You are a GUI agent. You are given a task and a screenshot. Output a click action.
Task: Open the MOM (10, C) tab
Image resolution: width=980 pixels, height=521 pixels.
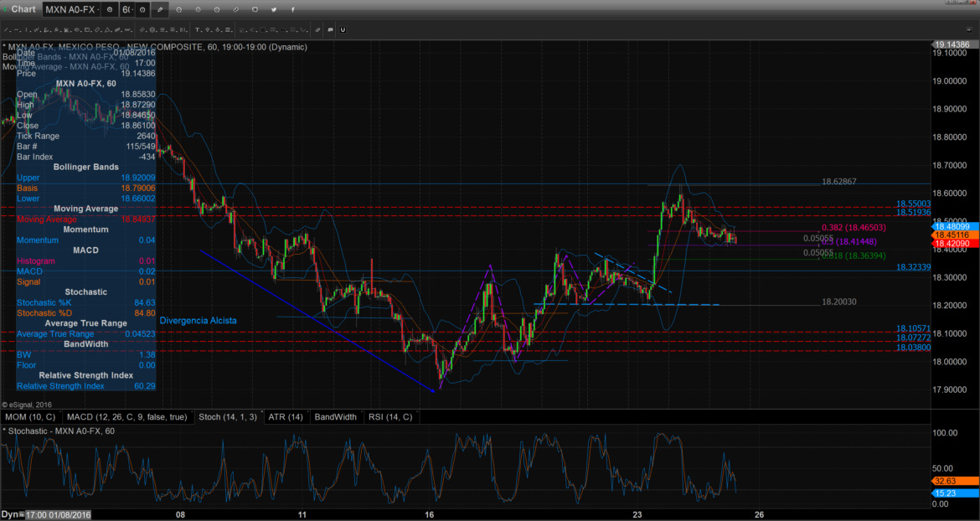coord(30,416)
